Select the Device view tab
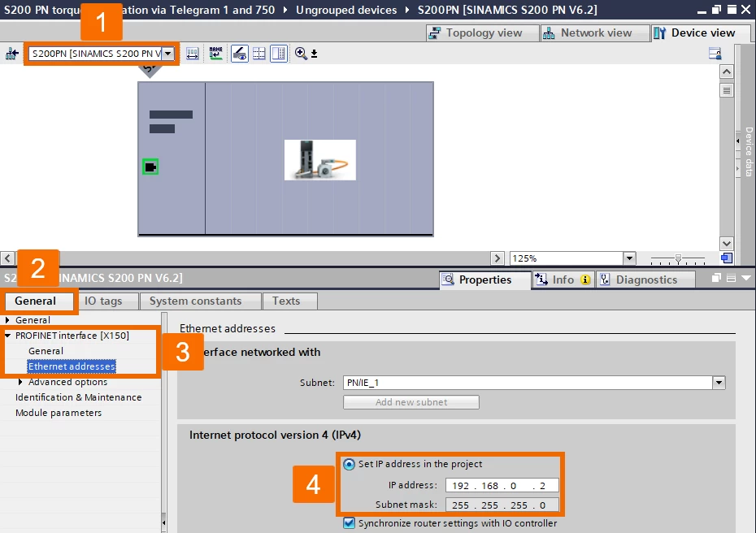Viewport: 756px width, 533px height. click(x=701, y=32)
